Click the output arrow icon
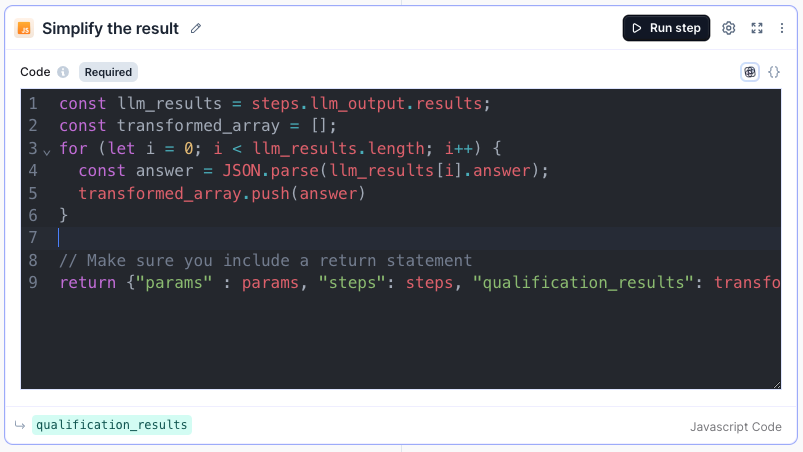Viewport: 803px width, 452px height. click(x=19, y=425)
